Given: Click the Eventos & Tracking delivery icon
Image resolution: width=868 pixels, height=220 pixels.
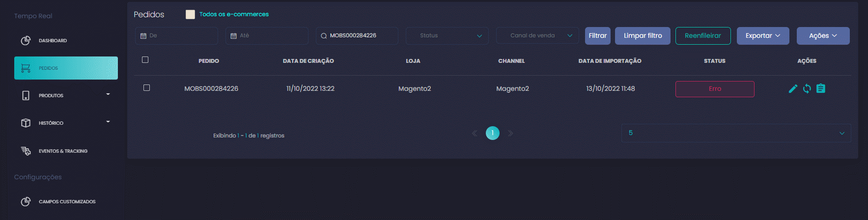Looking at the screenshot, I should click(26, 151).
